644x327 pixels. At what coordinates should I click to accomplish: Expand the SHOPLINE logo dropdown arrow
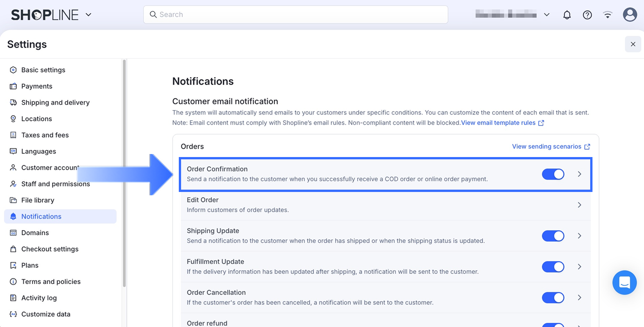tap(88, 15)
